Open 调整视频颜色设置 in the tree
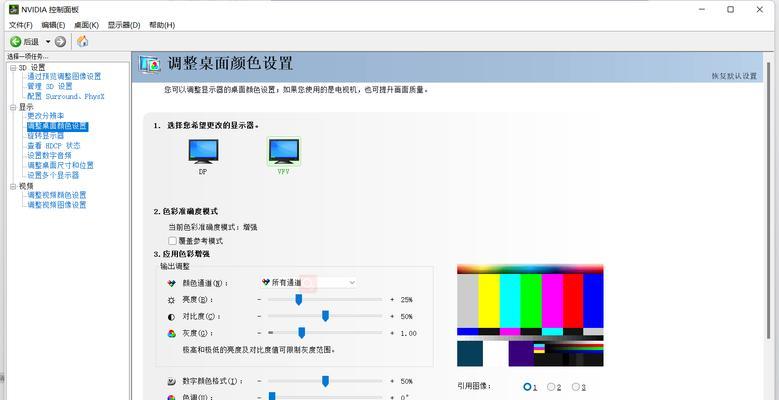 pos(57,195)
